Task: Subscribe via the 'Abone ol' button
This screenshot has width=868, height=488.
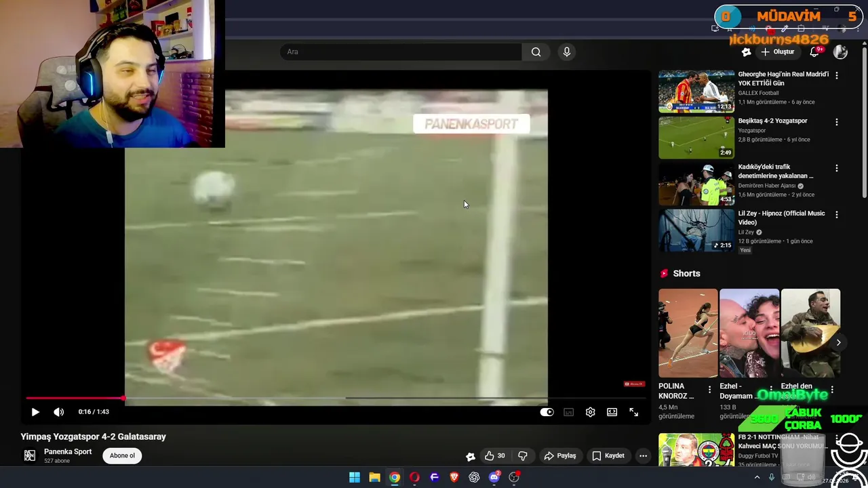Action: (122, 455)
